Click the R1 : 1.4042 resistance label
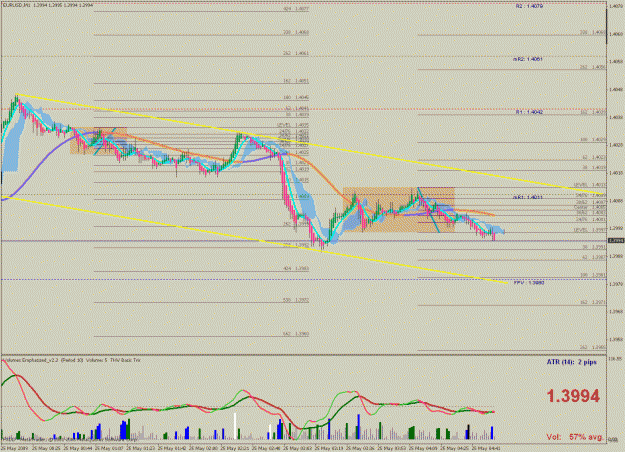The width and height of the screenshot is (625, 452). (x=529, y=112)
